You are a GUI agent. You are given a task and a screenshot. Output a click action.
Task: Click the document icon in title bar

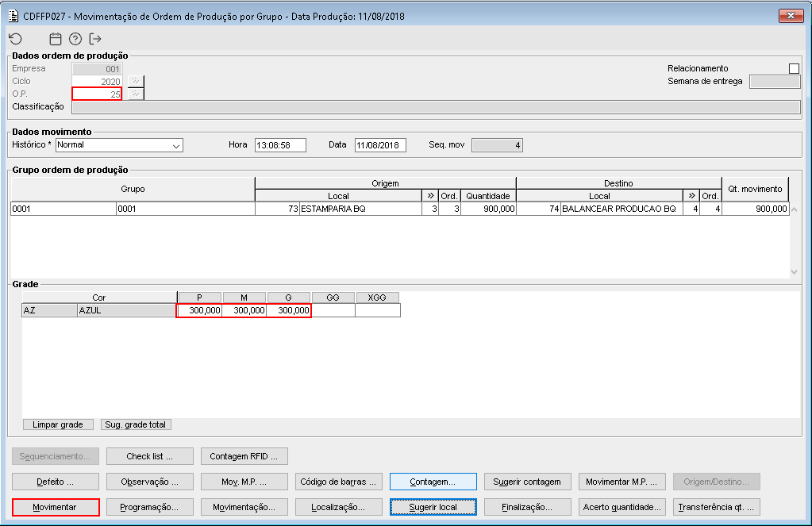click(13, 16)
